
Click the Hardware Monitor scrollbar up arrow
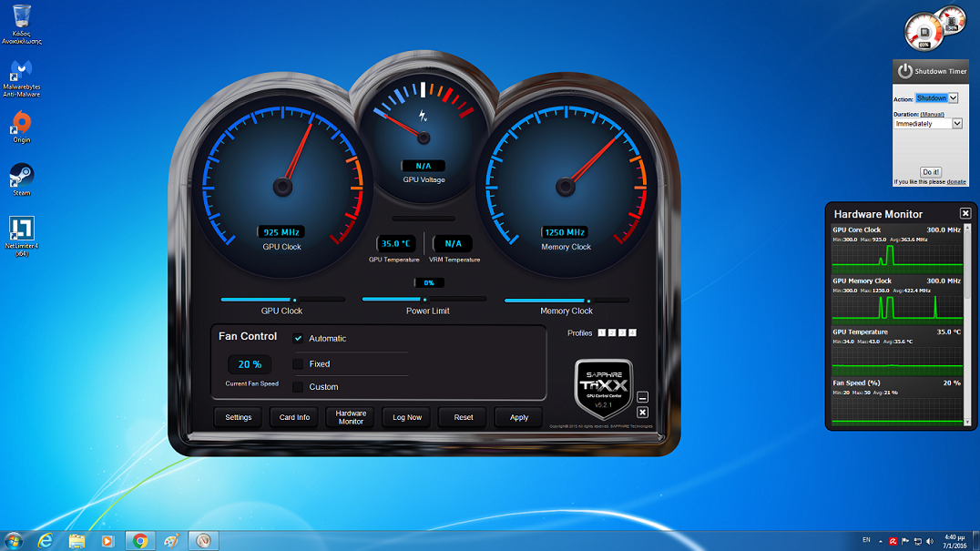[967, 228]
